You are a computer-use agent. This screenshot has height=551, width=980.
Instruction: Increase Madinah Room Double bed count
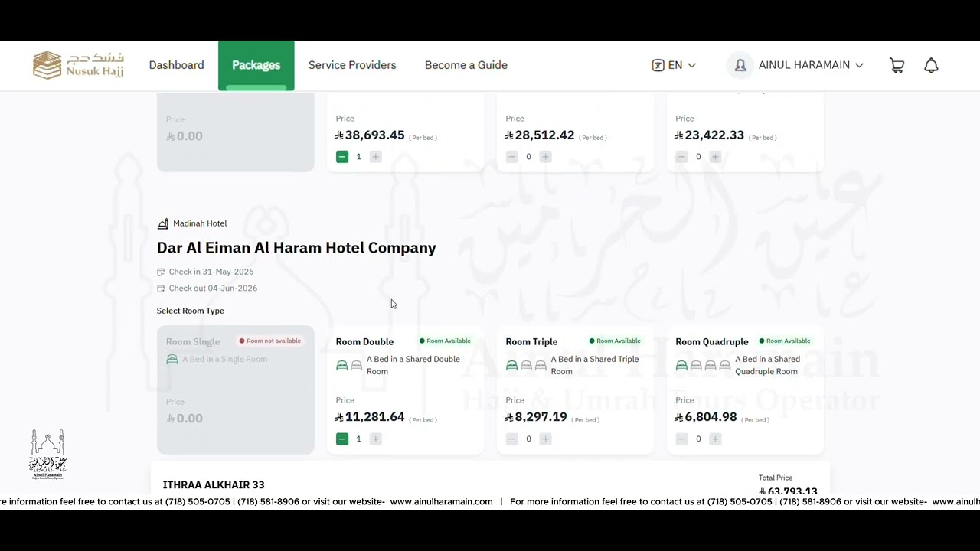pos(375,439)
